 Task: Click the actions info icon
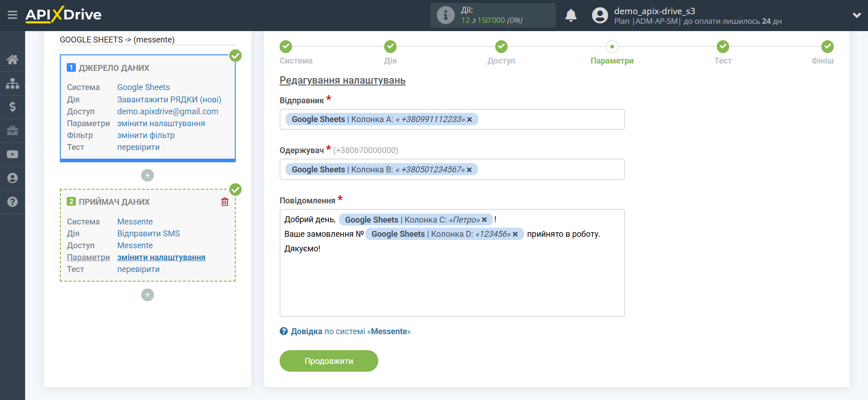(x=445, y=15)
